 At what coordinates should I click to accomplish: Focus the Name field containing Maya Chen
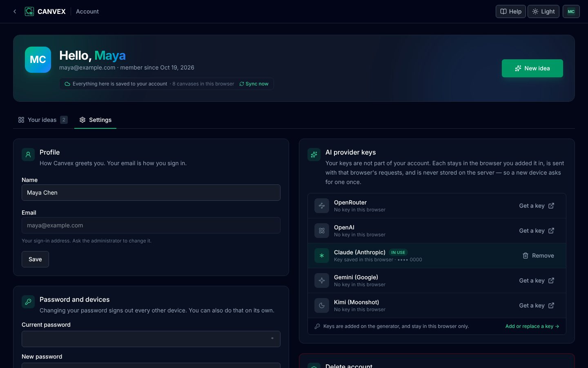pos(151,193)
